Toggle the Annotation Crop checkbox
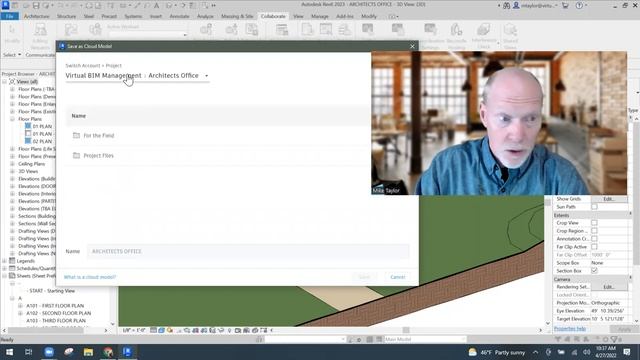640x360 pixels. (594, 239)
